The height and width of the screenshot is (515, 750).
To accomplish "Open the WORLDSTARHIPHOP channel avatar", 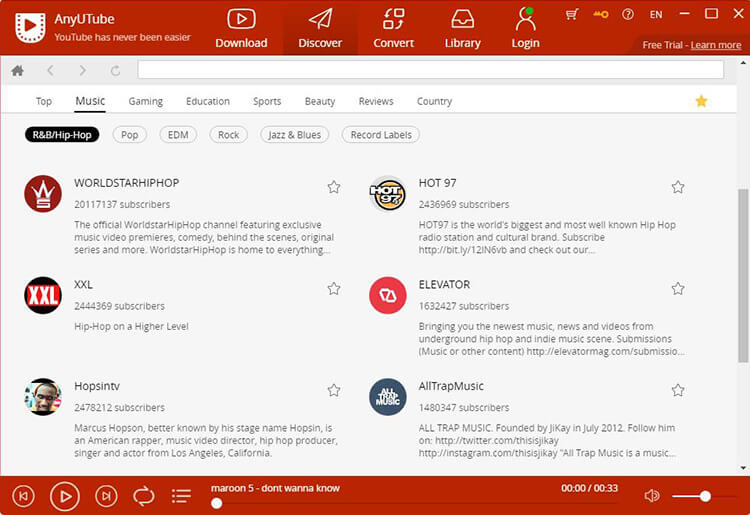I will [x=43, y=194].
